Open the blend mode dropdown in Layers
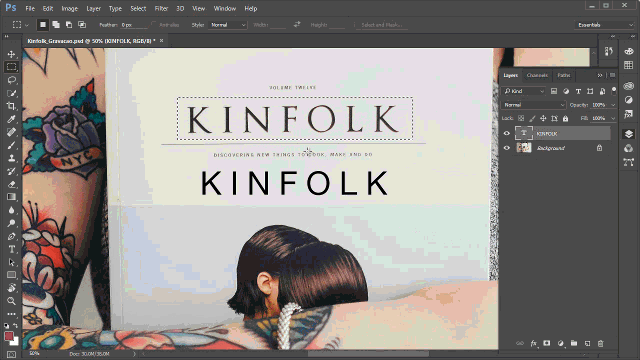Image resolution: width=640 pixels, height=360 pixels. 533,105
